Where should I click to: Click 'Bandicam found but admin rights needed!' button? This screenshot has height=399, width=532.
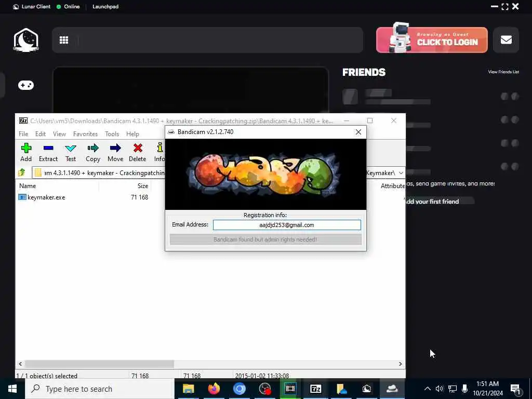(265, 239)
